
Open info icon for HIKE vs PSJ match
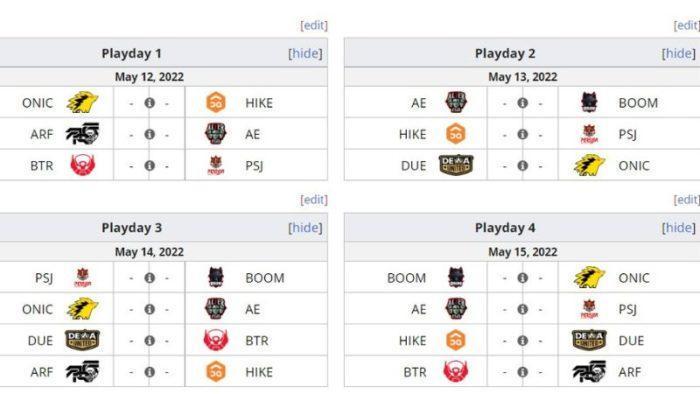point(523,134)
